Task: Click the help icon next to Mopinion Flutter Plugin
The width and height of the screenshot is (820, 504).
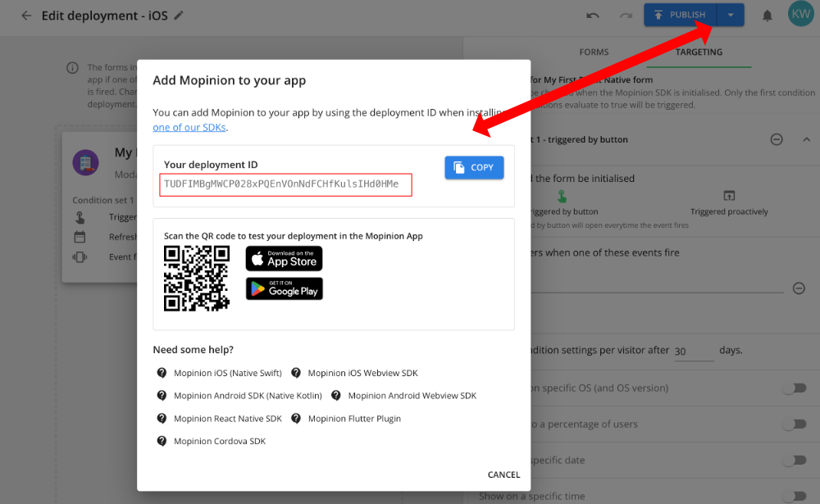Action: 296,418
